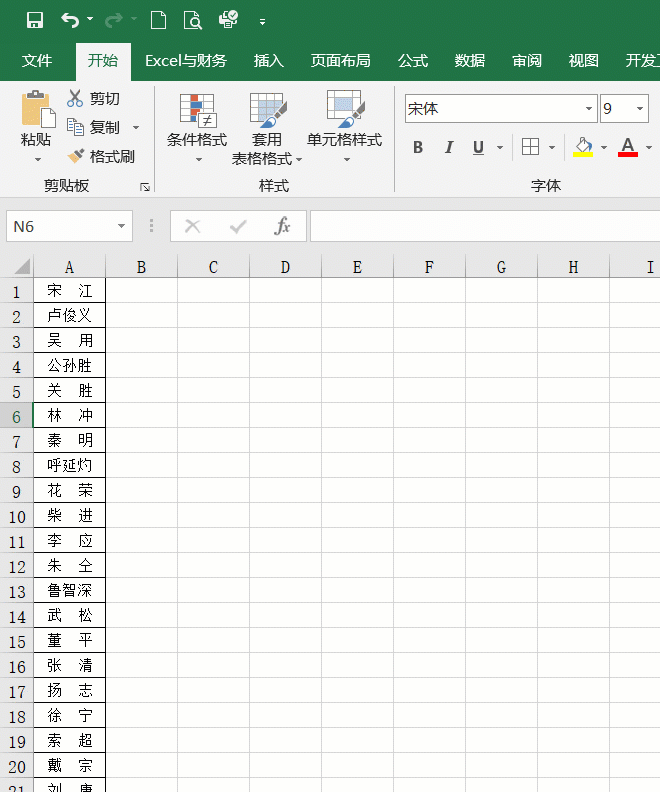The width and height of the screenshot is (660, 792).
Task: Expand the 粘贴 options arrow
Action: 38,160
